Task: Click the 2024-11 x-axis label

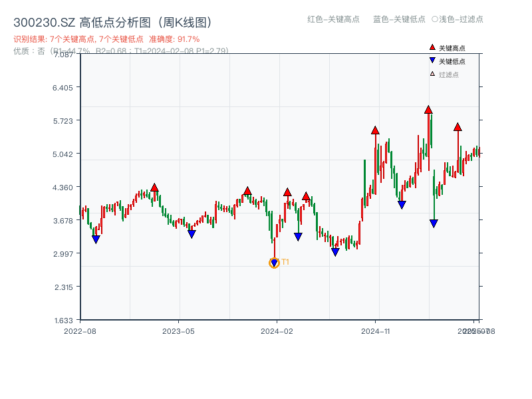Action: pyautogui.click(x=375, y=331)
